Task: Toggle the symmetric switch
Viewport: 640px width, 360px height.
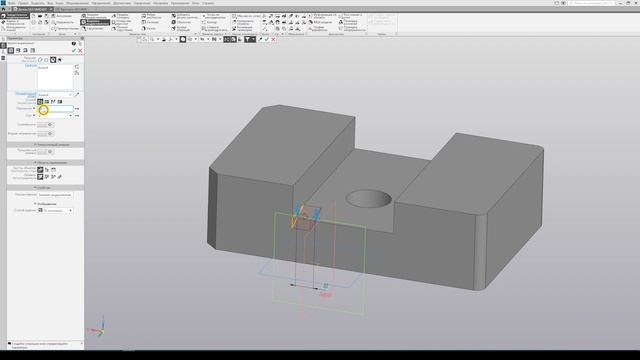Action: 45,124
